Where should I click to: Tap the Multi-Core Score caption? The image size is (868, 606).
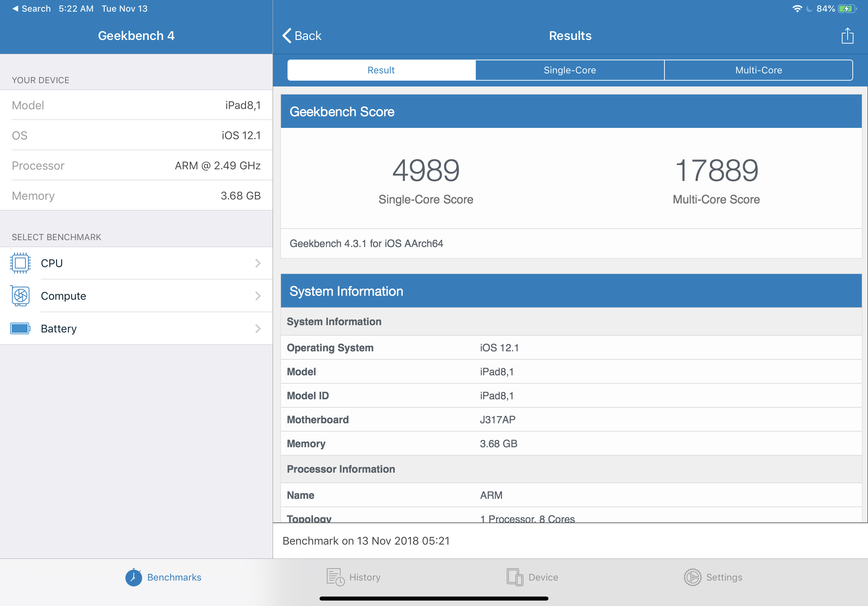716,199
